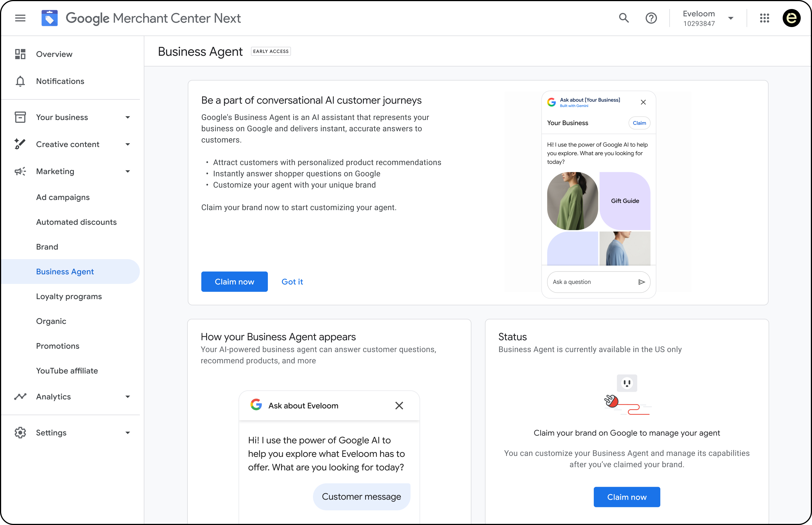
Task: Send the question via the arrow icon
Action: click(x=642, y=282)
